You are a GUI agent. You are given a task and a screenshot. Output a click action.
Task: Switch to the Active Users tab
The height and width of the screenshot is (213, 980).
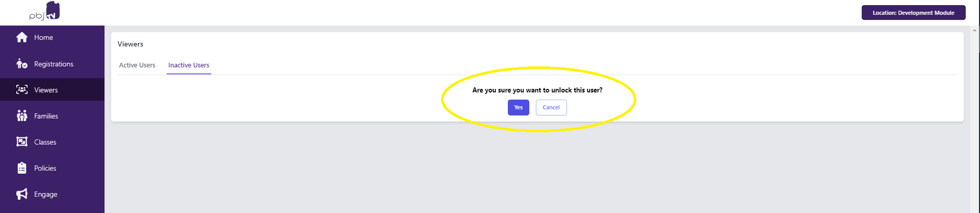coord(137,65)
